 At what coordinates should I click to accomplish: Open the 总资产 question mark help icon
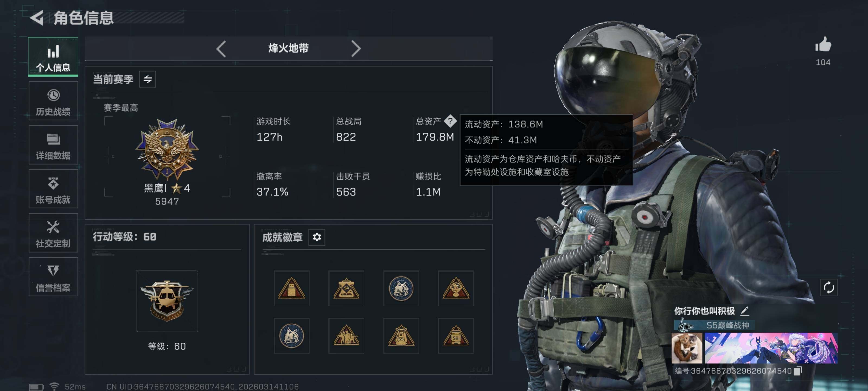click(450, 121)
